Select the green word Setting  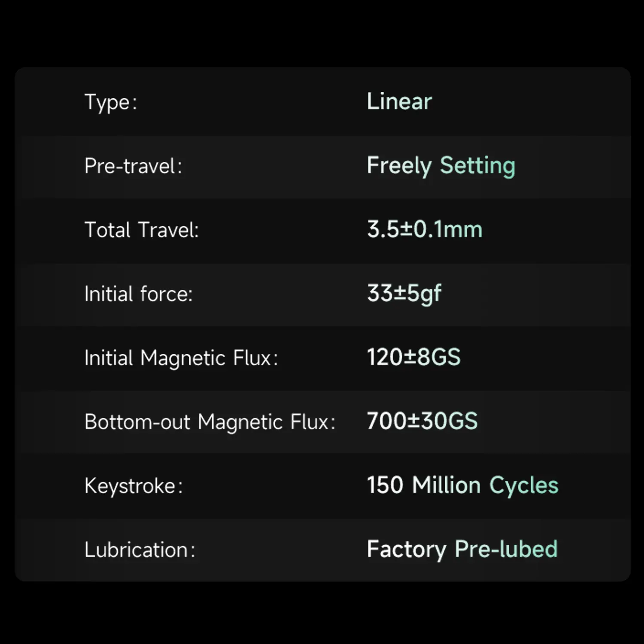point(477,166)
